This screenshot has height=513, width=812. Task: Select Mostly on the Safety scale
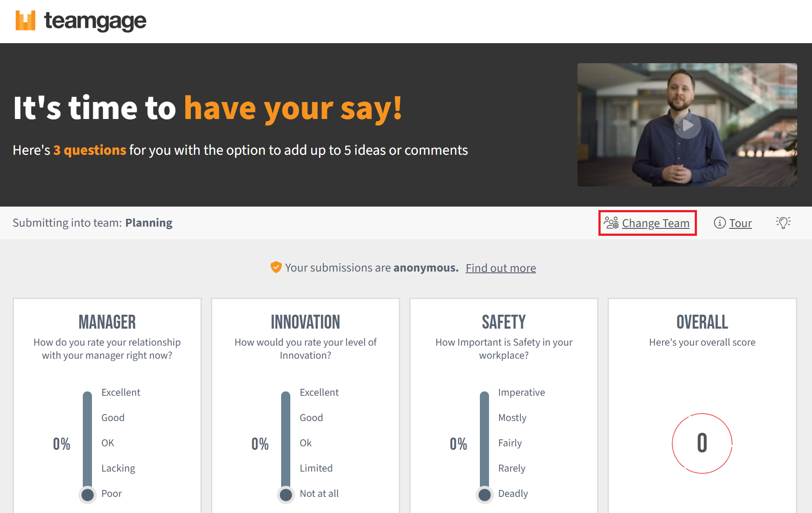coord(512,418)
